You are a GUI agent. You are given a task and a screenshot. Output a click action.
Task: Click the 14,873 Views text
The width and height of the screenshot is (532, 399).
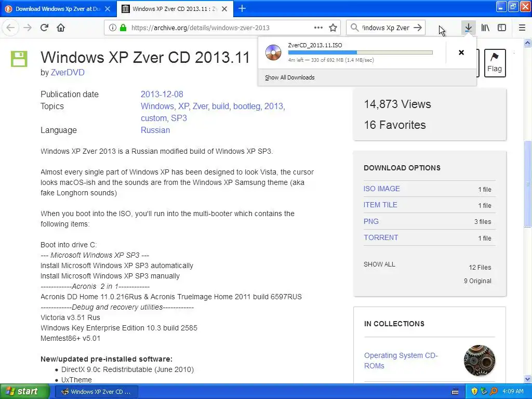[x=397, y=104]
